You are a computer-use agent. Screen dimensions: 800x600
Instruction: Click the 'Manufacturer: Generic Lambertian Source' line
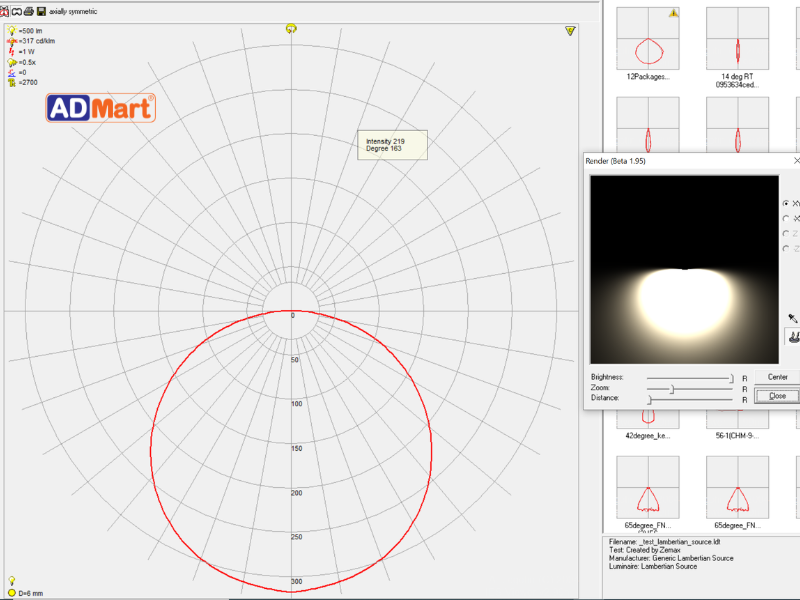coord(671,558)
